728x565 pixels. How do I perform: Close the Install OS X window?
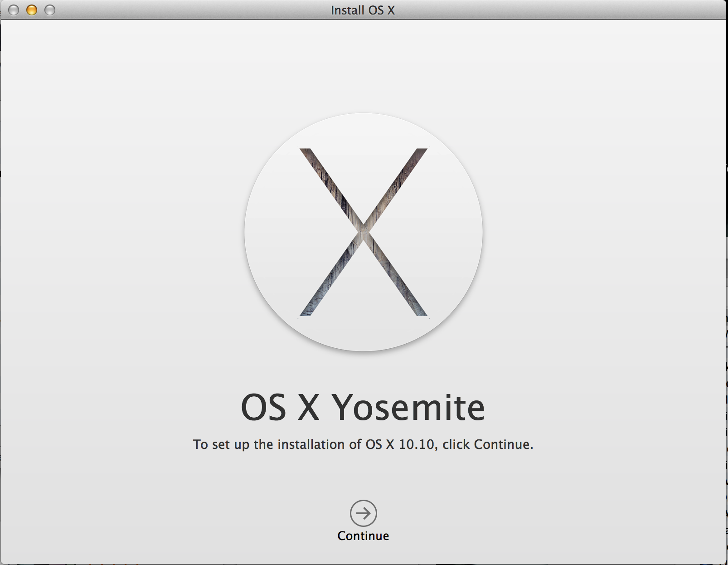click(x=14, y=10)
